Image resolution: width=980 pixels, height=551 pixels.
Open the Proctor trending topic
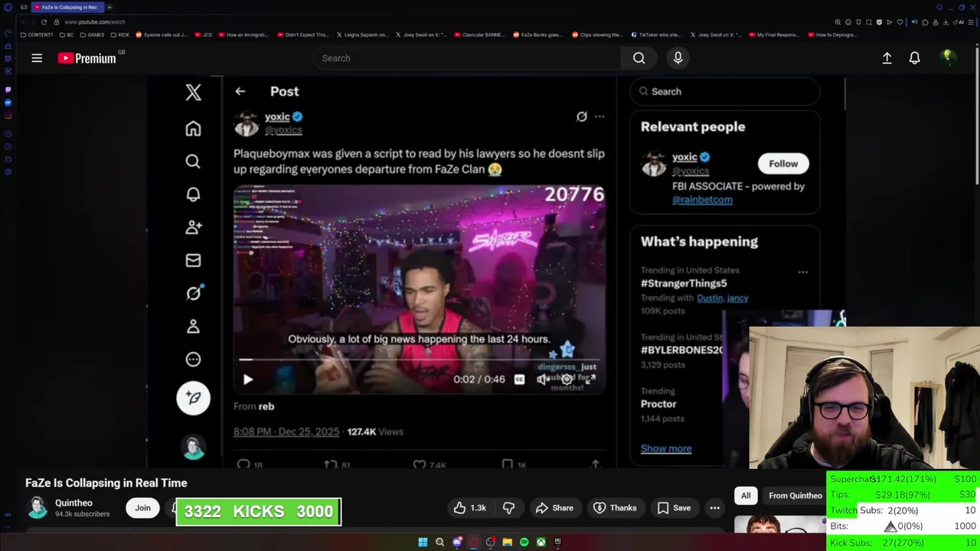point(658,404)
